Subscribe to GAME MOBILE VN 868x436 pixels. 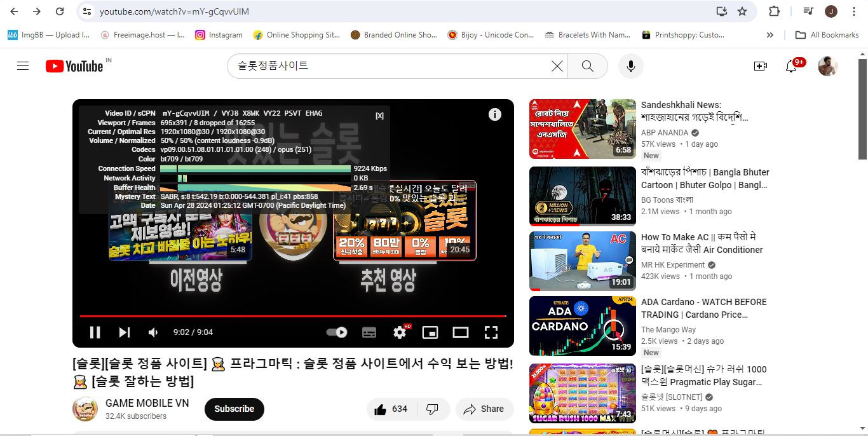[x=234, y=409]
